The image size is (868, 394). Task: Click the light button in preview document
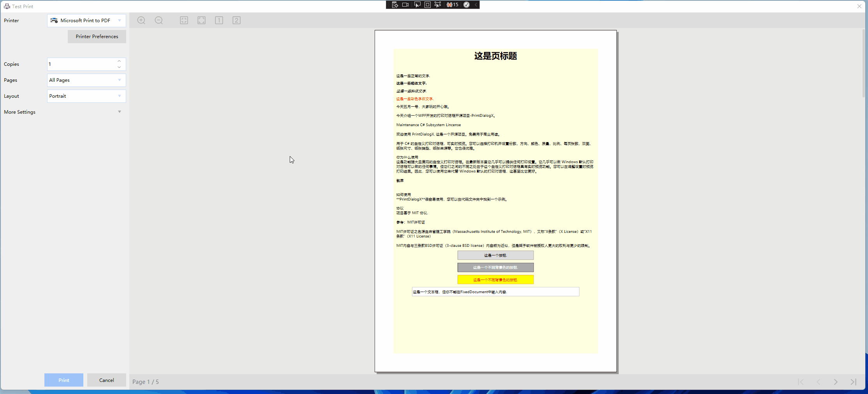(x=496, y=255)
